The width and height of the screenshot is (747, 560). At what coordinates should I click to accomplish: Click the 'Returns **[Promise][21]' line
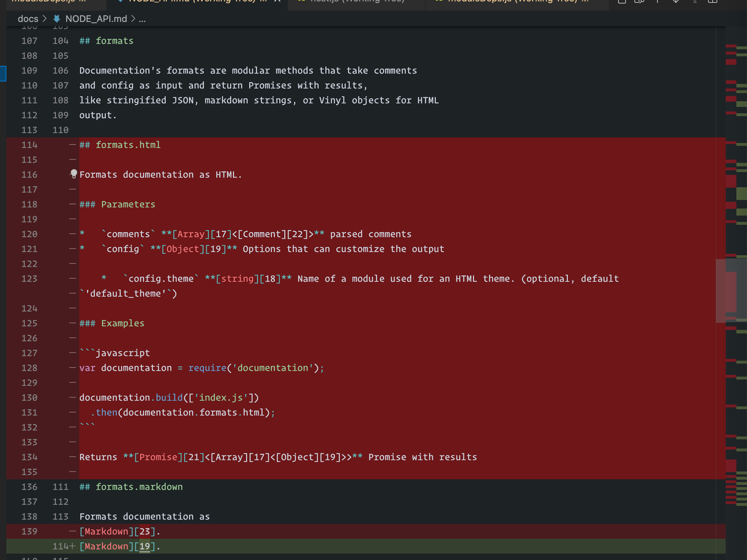(x=278, y=457)
